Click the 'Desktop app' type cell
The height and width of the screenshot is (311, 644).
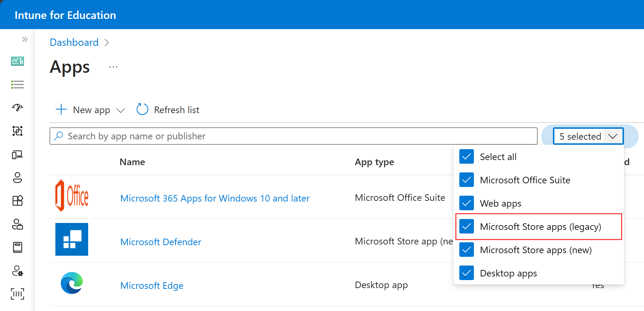tap(381, 285)
